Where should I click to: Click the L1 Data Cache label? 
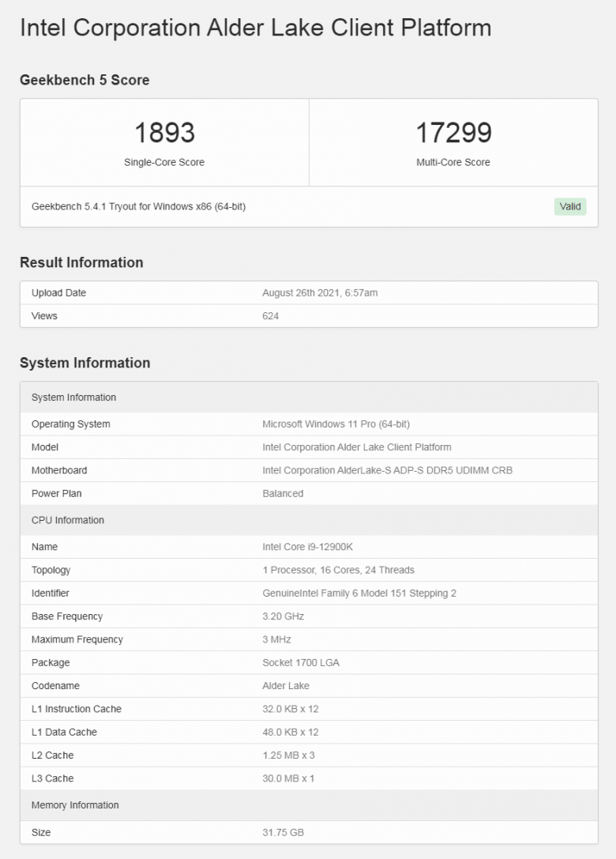(x=64, y=732)
